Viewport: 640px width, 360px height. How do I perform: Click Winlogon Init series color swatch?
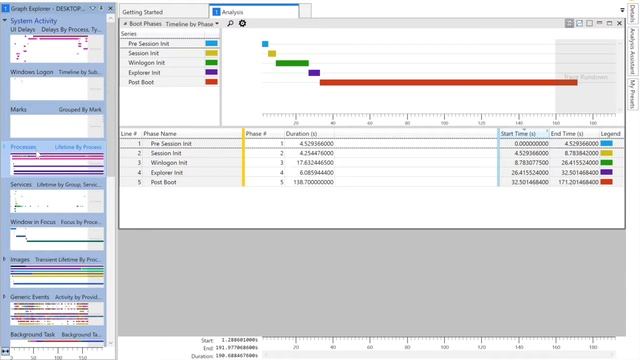pos(211,62)
